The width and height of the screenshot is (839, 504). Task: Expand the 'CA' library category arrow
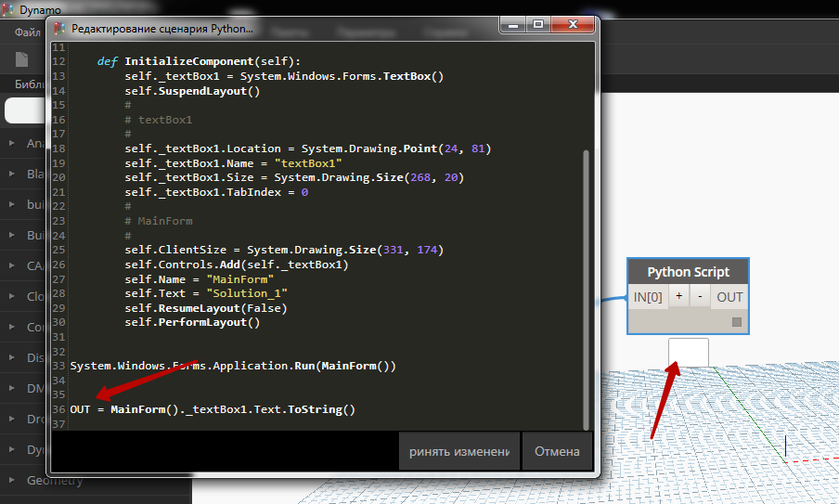coord(11,266)
